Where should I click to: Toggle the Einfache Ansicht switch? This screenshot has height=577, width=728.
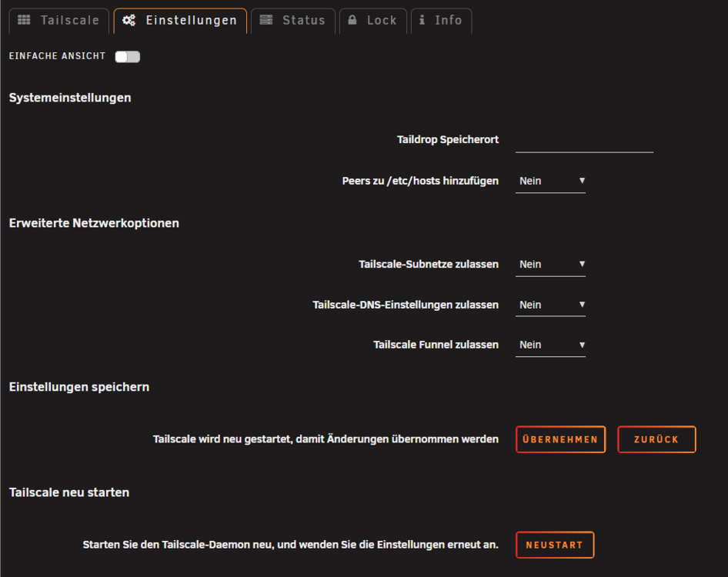click(x=128, y=57)
